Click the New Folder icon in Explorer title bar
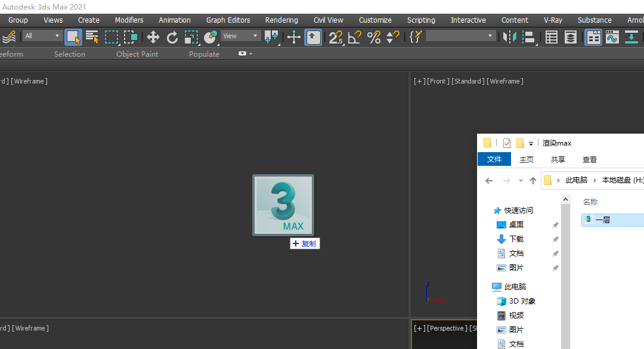The height and width of the screenshot is (349, 644). point(520,143)
